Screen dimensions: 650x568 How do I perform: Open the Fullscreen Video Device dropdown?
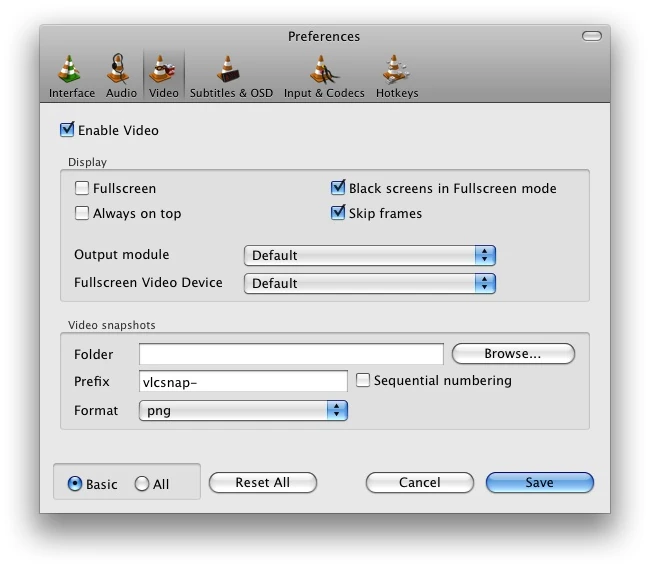coord(370,284)
